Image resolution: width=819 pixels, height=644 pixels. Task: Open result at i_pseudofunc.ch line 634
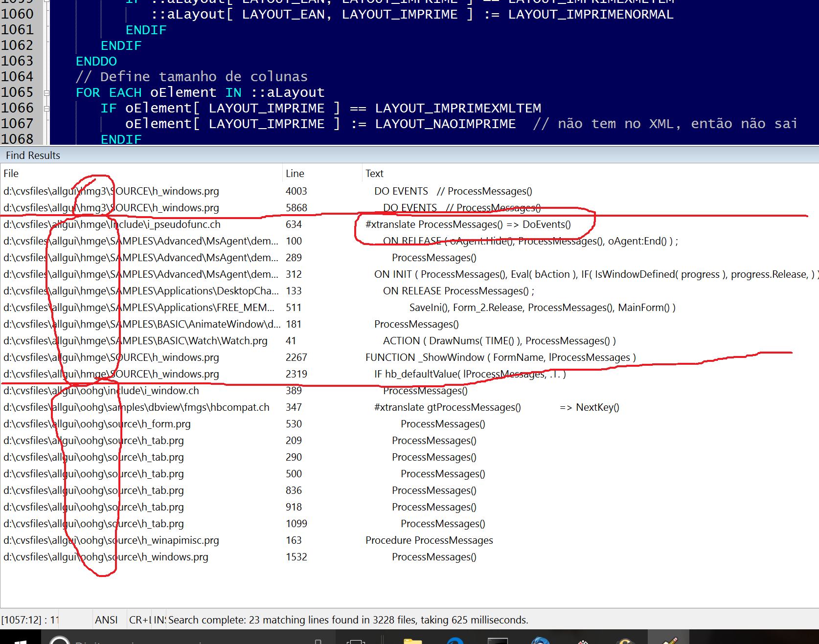click(112, 224)
